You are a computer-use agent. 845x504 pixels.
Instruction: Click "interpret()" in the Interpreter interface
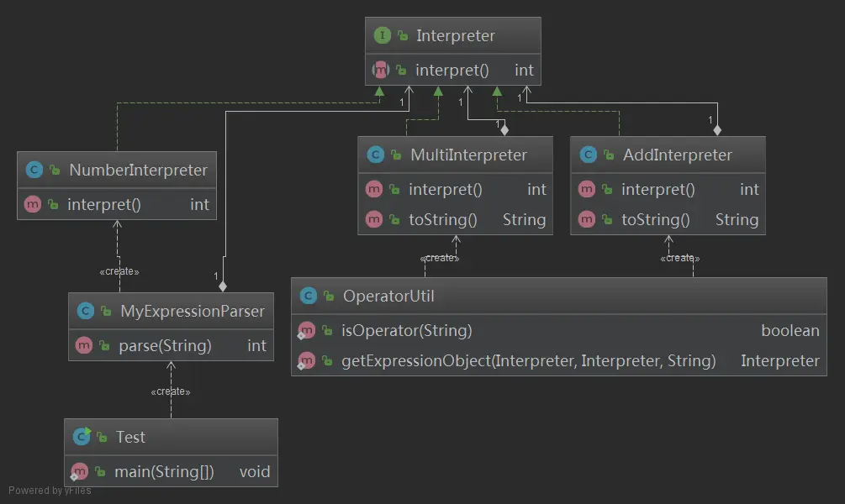pyautogui.click(x=452, y=71)
